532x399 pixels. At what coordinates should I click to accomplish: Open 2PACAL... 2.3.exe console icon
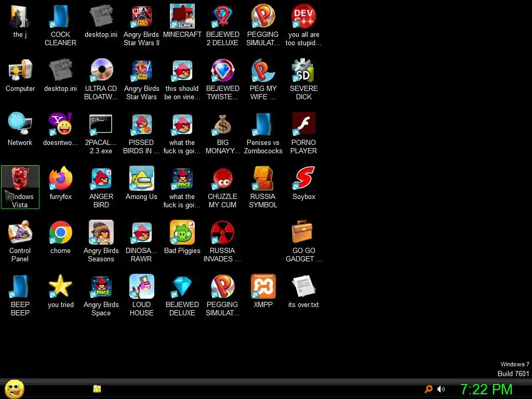[101, 134]
